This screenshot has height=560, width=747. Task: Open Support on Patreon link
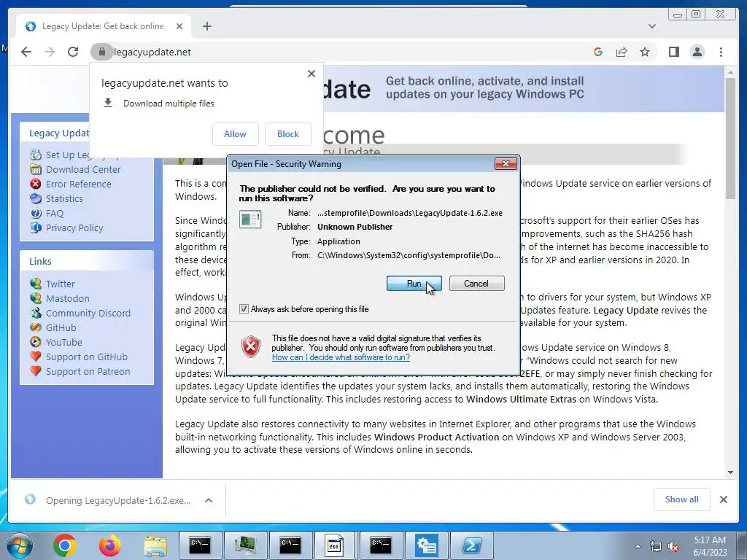[88, 371]
